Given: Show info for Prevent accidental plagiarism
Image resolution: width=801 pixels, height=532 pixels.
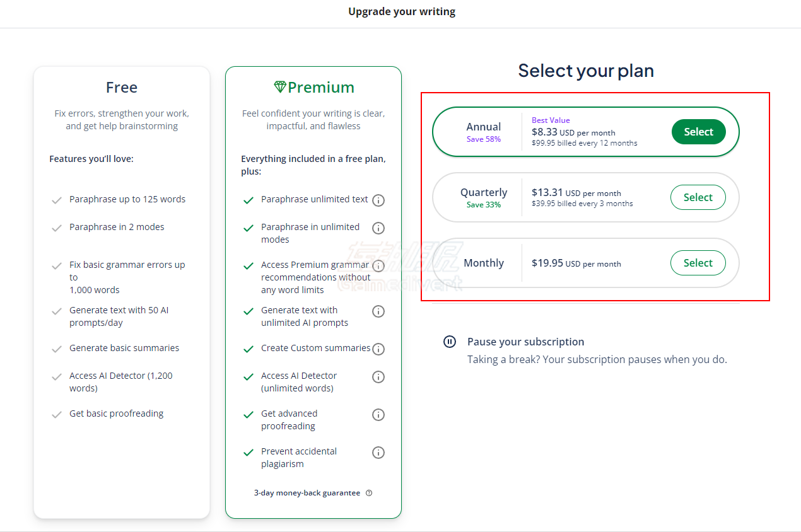Looking at the screenshot, I should tap(378, 453).
